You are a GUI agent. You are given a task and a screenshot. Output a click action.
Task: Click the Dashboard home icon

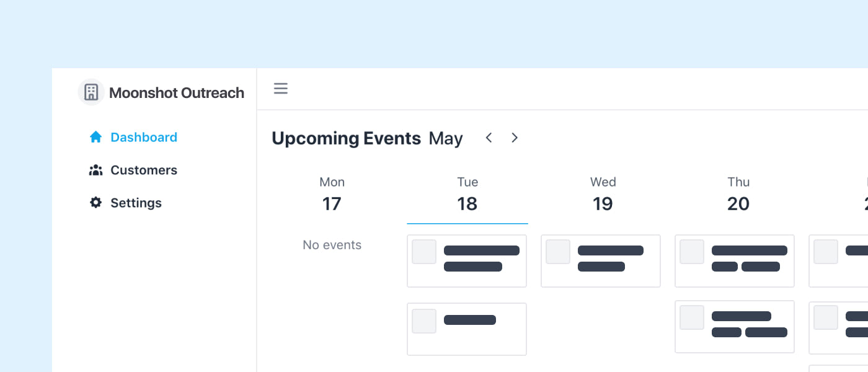click(95, 137)
